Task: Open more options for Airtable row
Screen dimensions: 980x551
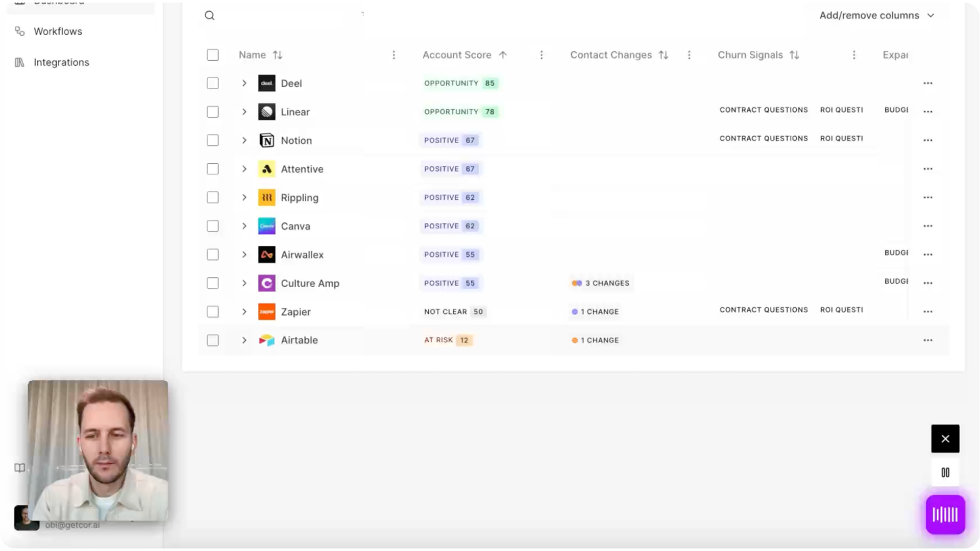Action: [x=927, y=340]
